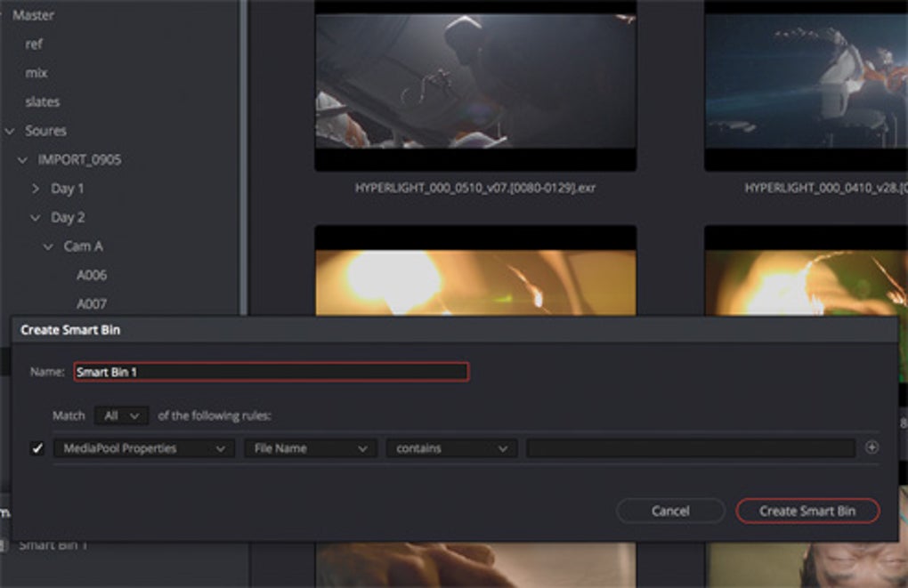This screenshot has width=908, height=588.
Task: Select the Master bin
Action: tap(33, 15)
